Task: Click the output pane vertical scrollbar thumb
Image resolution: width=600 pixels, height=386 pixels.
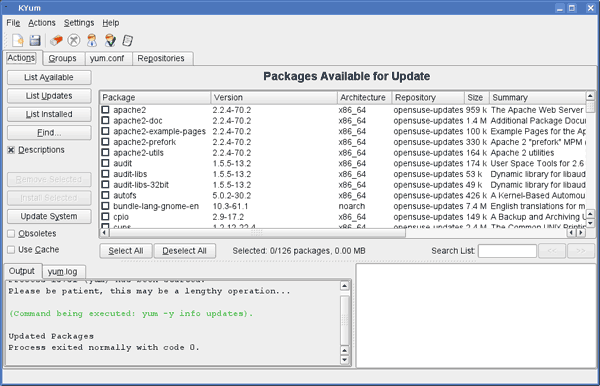Action: tap(344, 320)
